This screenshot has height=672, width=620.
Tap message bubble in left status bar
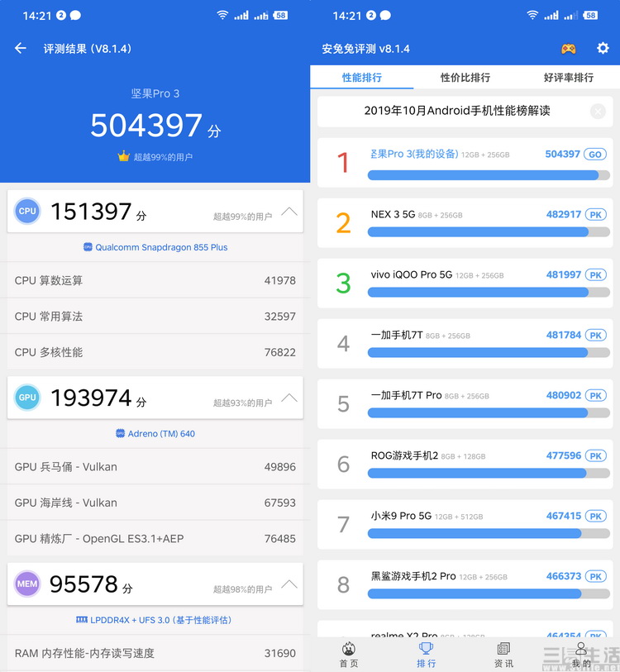point(75,16)
